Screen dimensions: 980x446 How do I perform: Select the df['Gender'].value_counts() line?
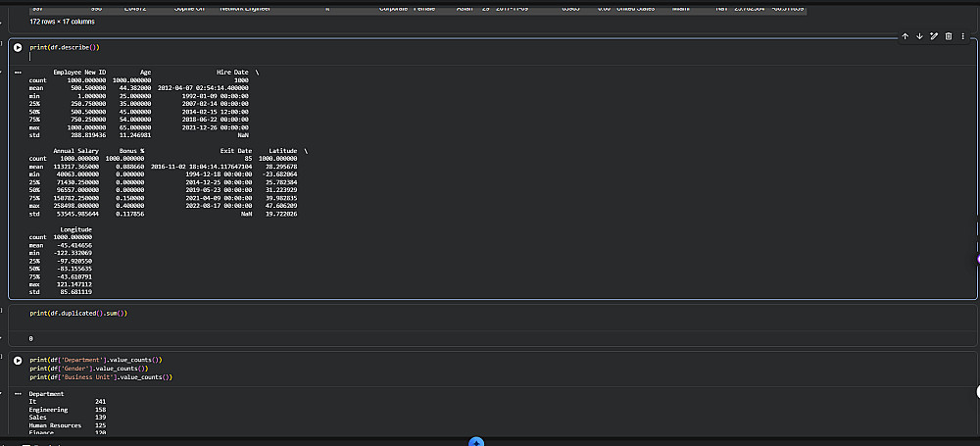(x=89, y=369)
